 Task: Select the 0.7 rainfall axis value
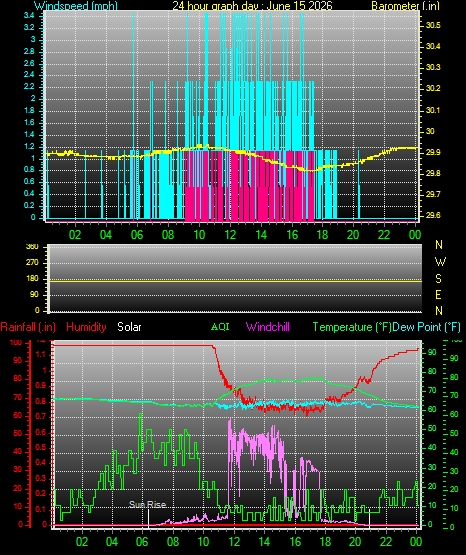coord(41,417)
